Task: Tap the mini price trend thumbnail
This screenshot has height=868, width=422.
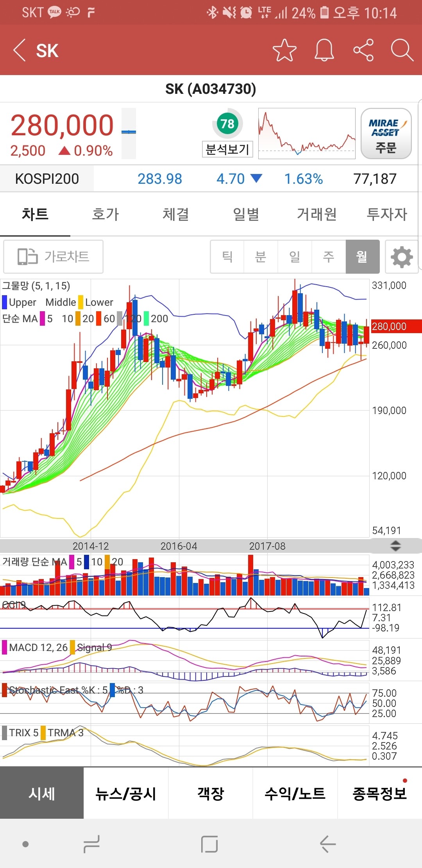Action: (307, 134)
